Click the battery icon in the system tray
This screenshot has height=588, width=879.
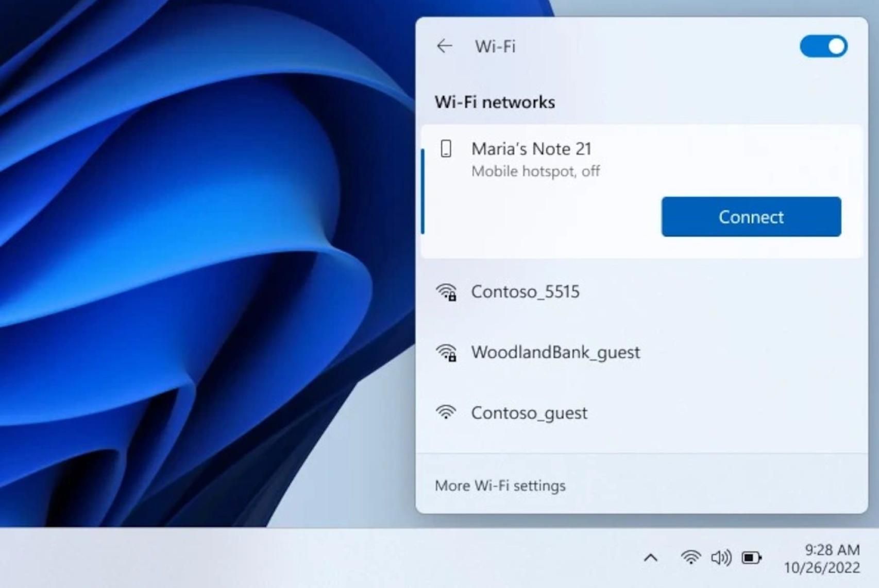click(x=750, y=557)
